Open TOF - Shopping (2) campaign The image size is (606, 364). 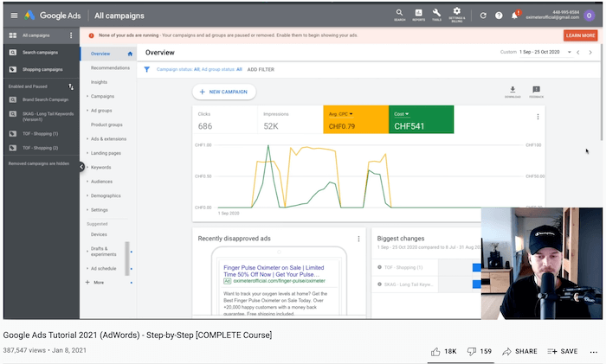point(40,148)
